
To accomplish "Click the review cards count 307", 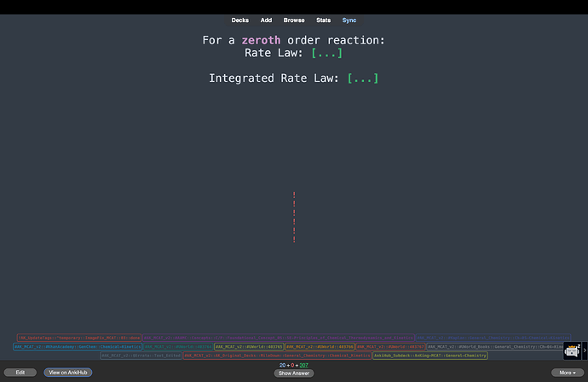I will 303,365.
